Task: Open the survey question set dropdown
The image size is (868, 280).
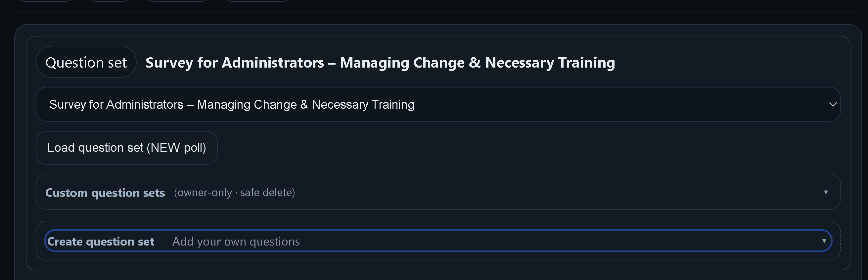Action: tap(437, 104)
